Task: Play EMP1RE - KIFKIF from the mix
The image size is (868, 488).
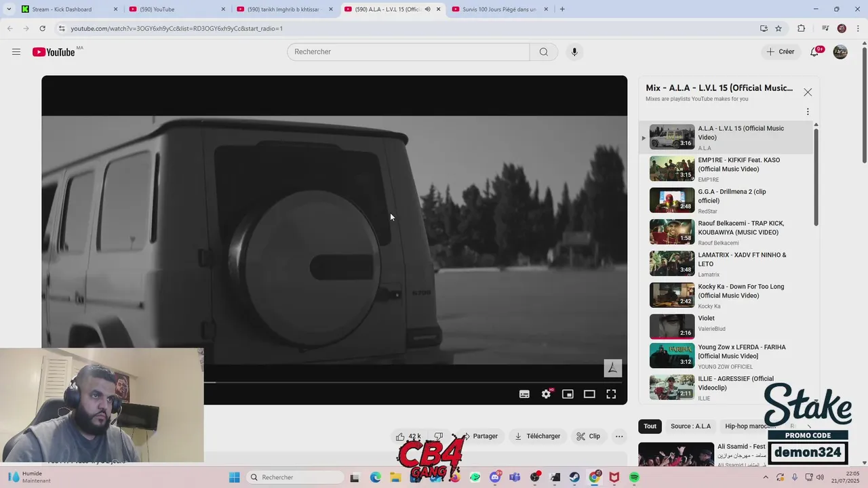Action: pos(726,169)
